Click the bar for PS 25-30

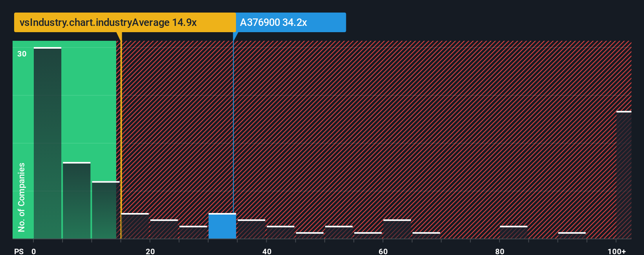pyautogui.click(x=193, y=232)
